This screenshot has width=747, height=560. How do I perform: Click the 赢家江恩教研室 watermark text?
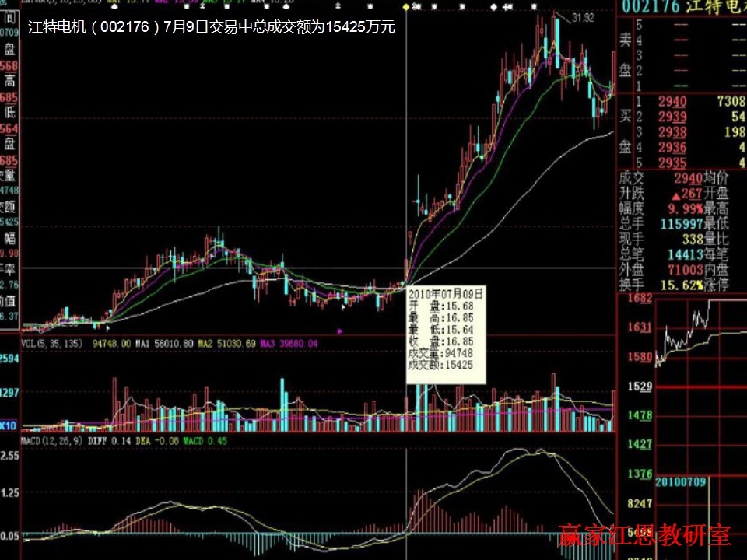pyautogui.click(x=644, y=536)
